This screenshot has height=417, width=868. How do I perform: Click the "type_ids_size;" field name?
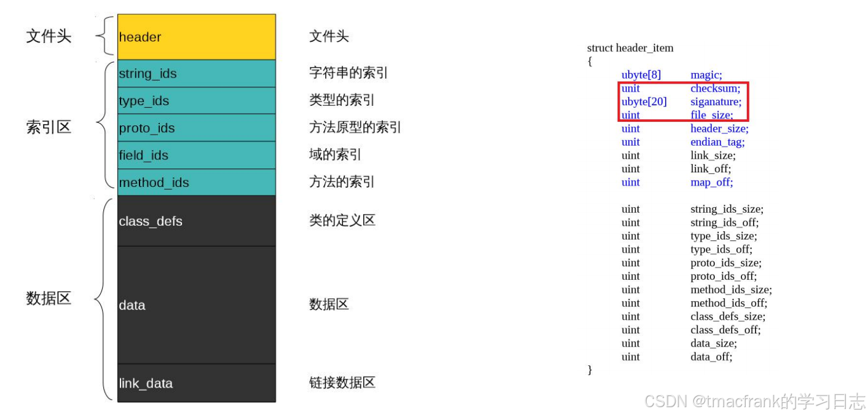[724, 236]
